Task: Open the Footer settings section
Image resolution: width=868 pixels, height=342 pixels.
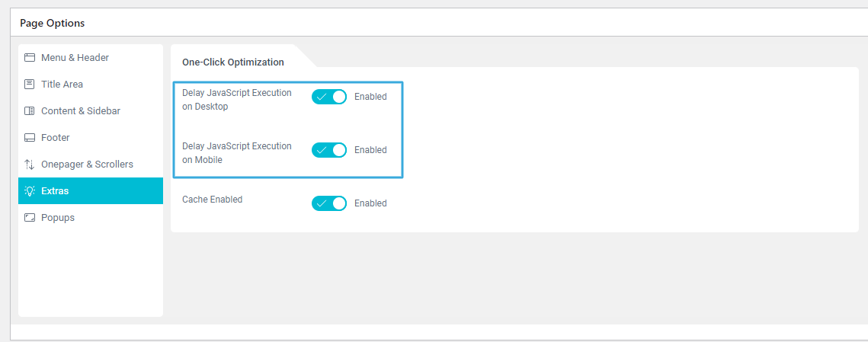Action: (x=56, y=138)
